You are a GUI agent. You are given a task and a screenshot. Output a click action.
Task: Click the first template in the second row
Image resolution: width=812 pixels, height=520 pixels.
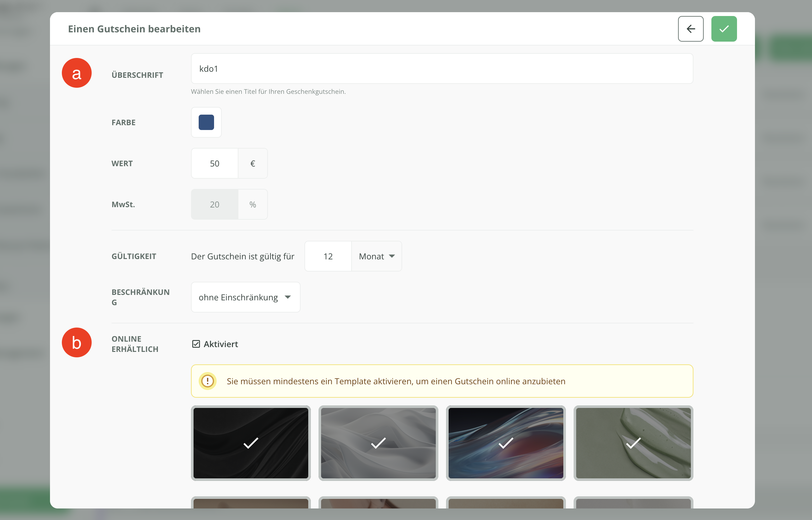[251, 503]
